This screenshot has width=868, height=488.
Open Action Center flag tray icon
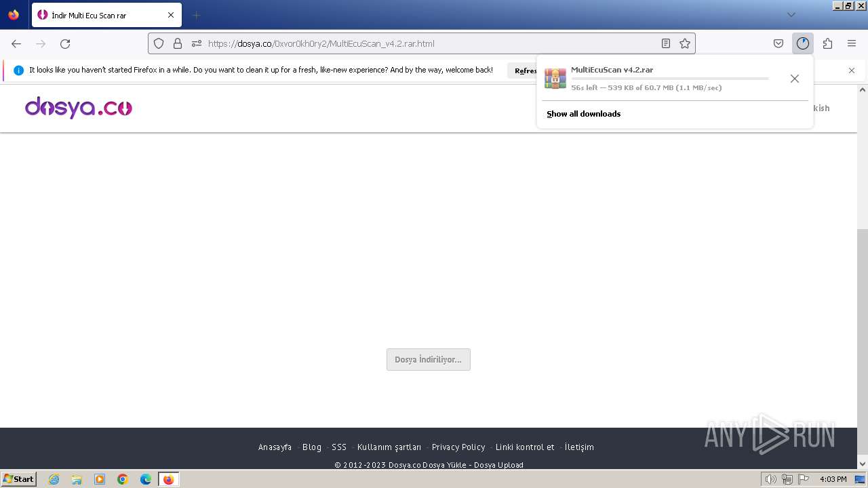803,479
